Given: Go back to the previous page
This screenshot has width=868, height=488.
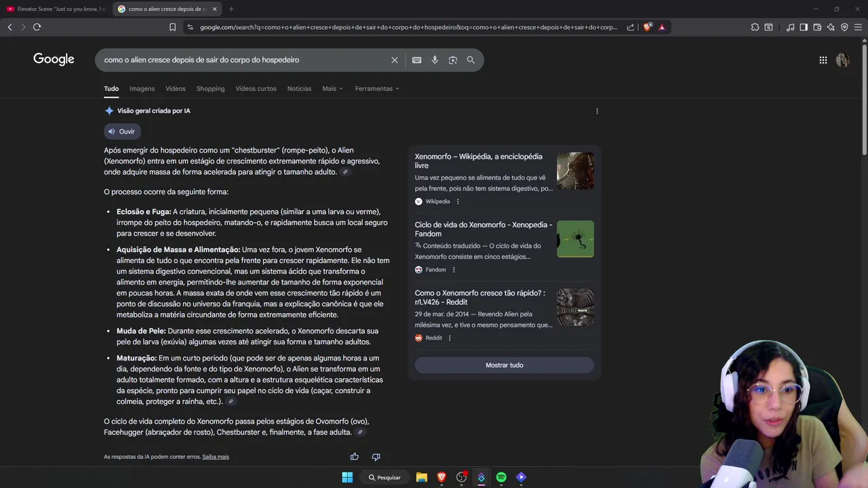Looking at the screenshot, I should 9,27.
